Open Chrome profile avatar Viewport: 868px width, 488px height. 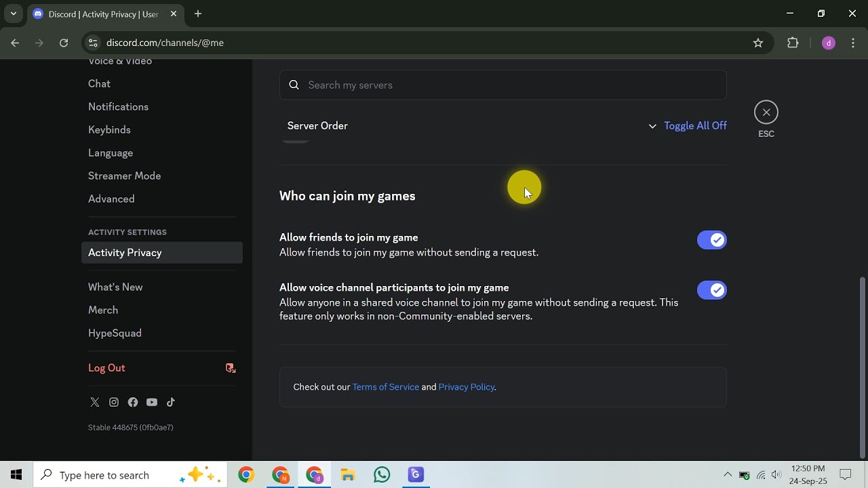(828, 43)
